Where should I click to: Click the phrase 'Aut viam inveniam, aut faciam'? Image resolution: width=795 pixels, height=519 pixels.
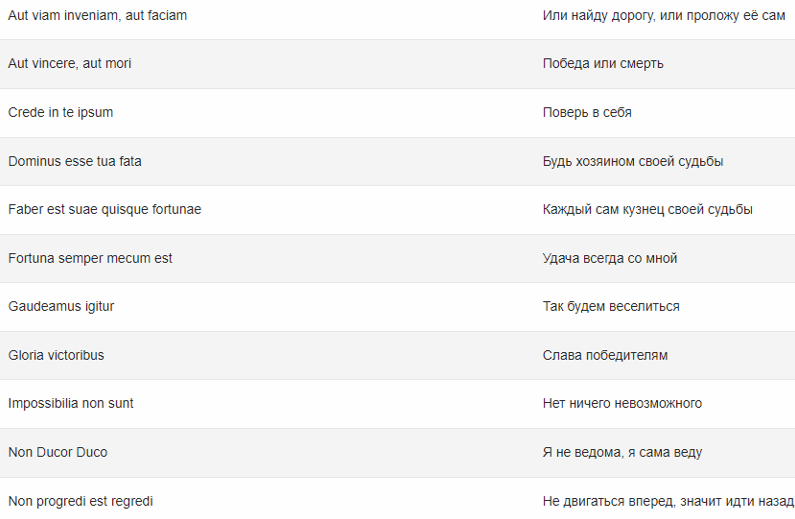[x=97, y=16]
